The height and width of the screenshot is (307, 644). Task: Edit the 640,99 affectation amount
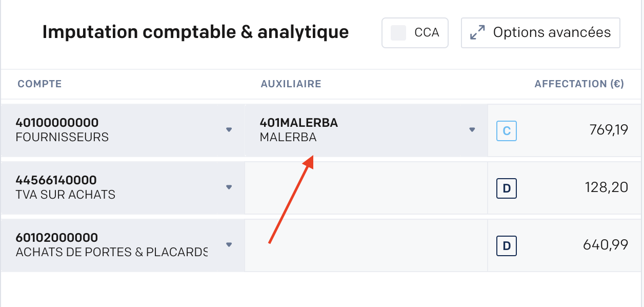point(606,245)
